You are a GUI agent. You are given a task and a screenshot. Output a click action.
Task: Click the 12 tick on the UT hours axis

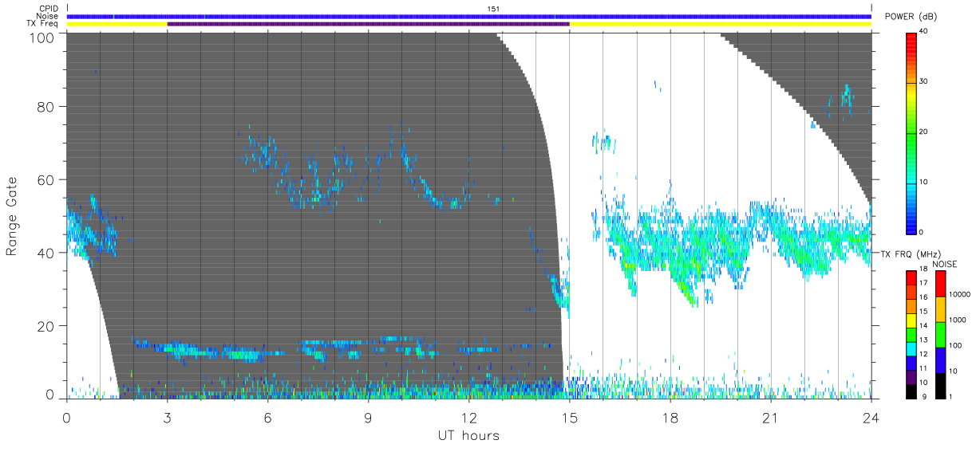pos(468,417)
